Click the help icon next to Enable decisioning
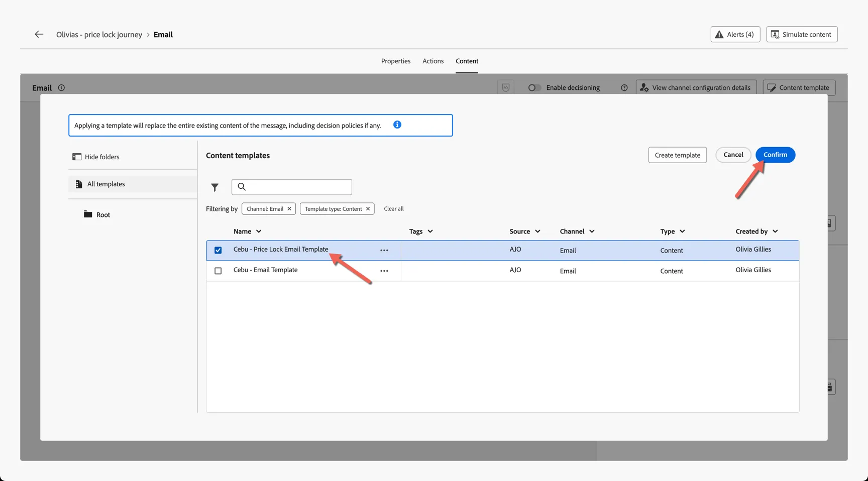 (624, 87)
